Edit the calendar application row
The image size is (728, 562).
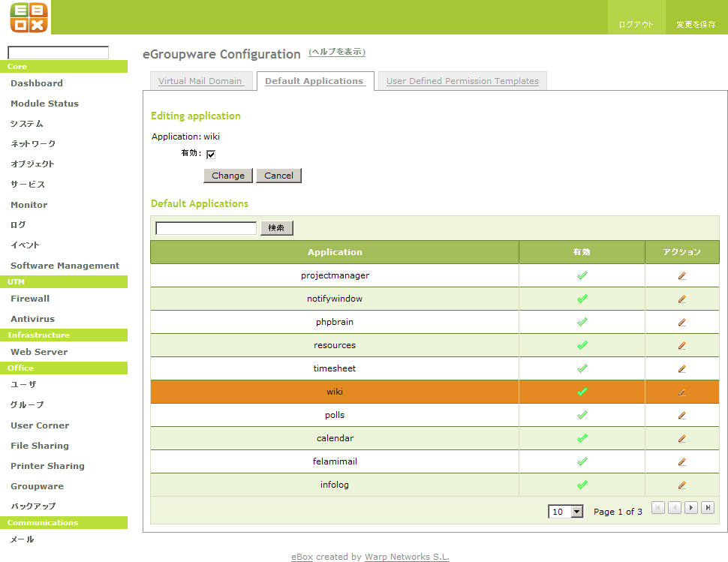681,438
